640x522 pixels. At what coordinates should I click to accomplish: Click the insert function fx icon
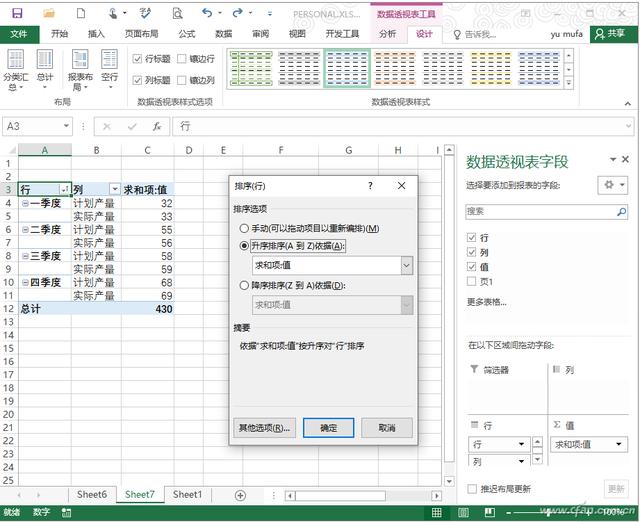[157, 127]
